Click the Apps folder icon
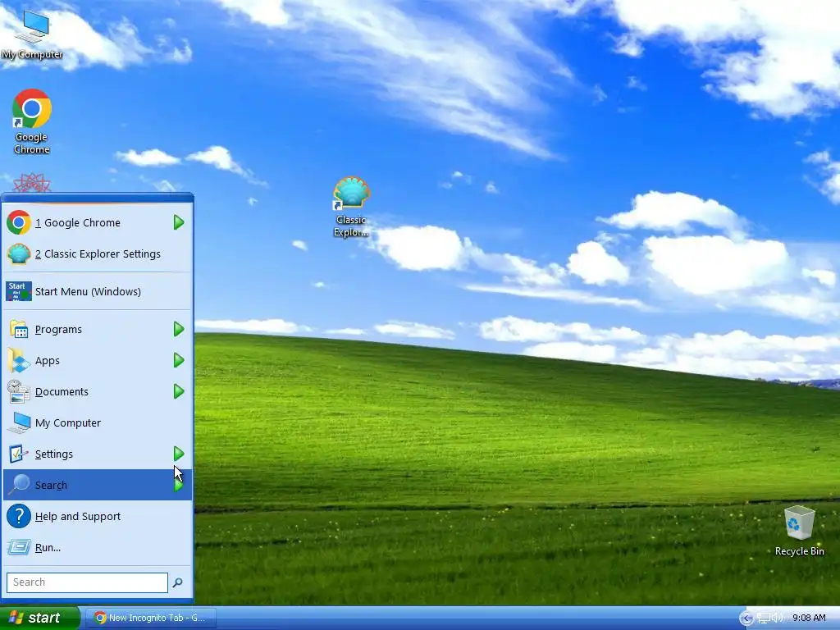 pyautogui.click(x=19, y=361)
